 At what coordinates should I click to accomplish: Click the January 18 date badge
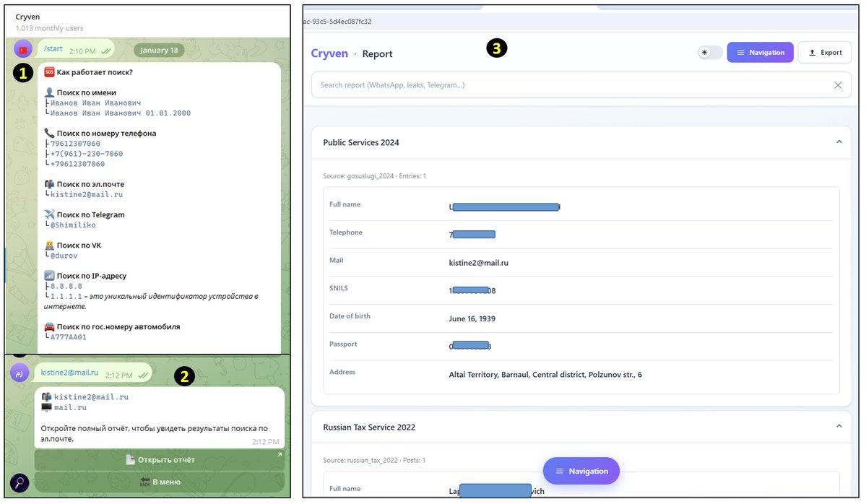(159, 51)
